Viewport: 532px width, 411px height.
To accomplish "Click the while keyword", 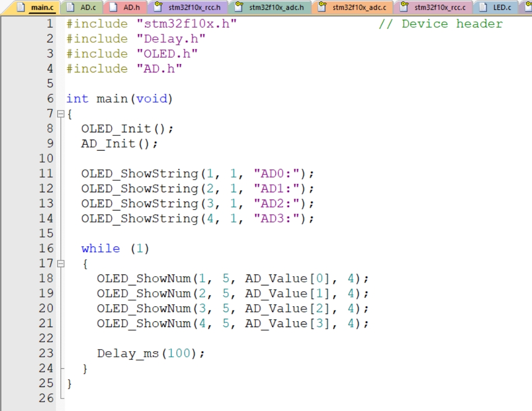I will 101,248.
